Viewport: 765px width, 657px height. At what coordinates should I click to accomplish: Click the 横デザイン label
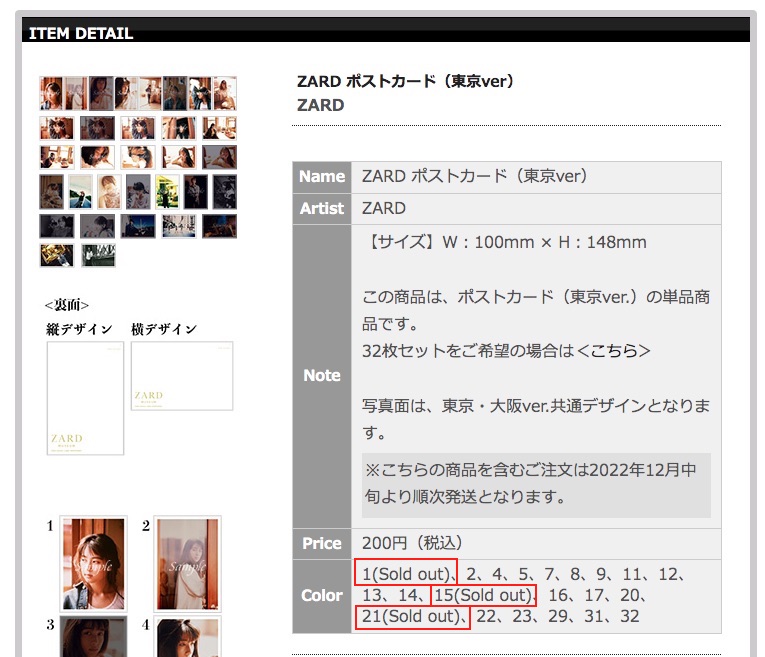[164, 329]
